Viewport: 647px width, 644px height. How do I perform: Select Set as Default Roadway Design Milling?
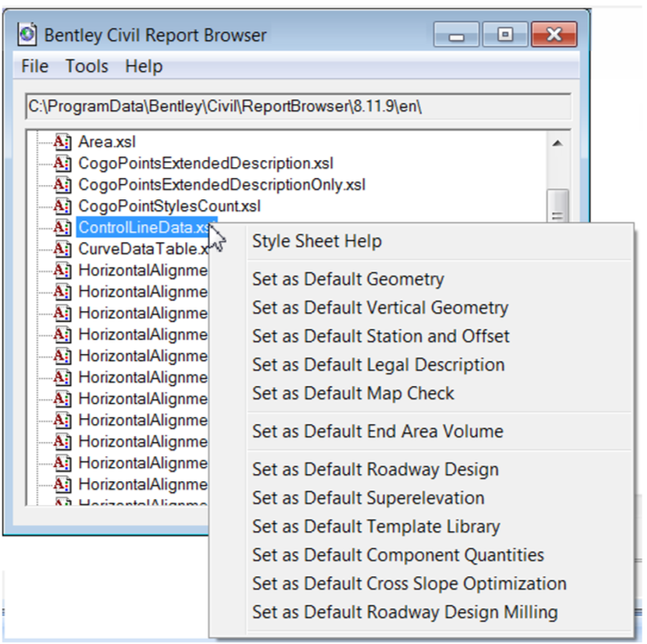tap(405, 612)
